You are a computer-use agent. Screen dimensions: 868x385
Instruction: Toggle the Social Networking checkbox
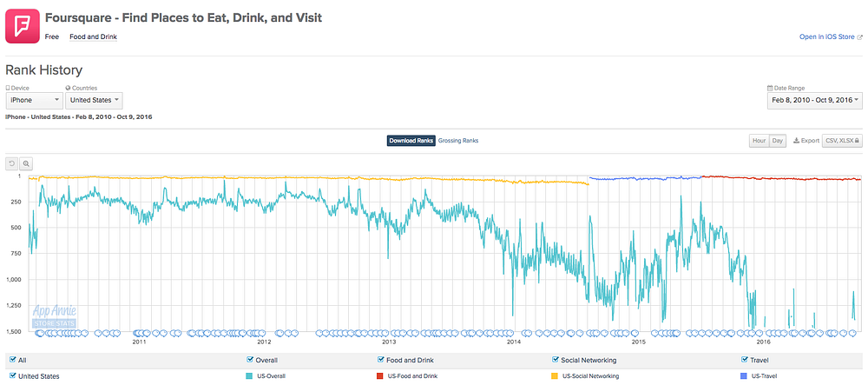556,360
